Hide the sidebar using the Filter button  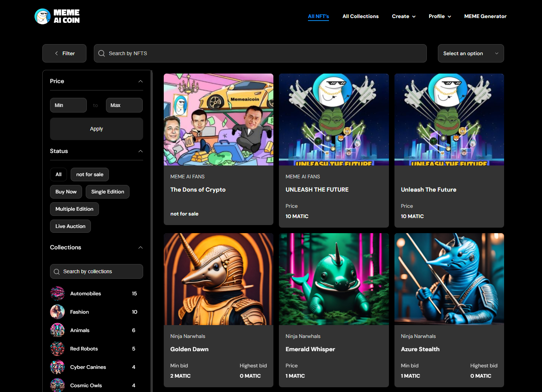coord(64,53)
